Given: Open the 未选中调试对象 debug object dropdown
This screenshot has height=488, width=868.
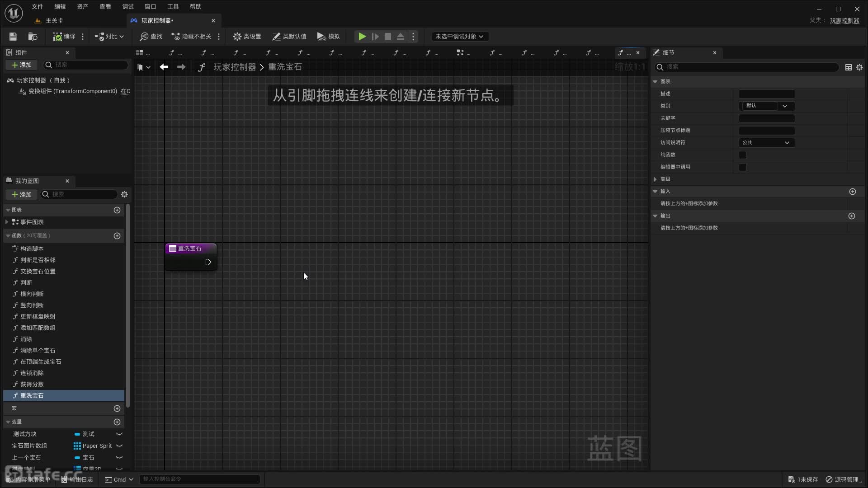Looking at the screenshot, I should click(460, 37).
